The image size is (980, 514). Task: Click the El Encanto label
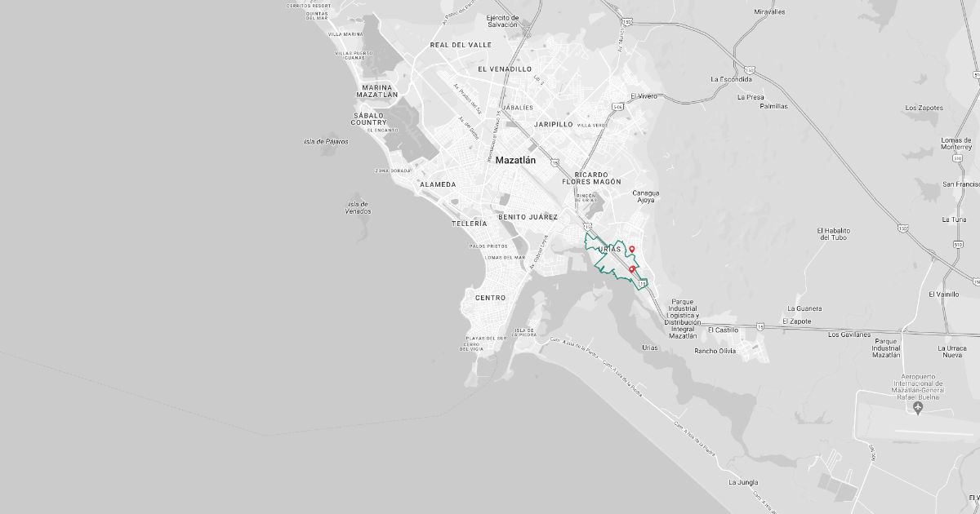[382, 131]
